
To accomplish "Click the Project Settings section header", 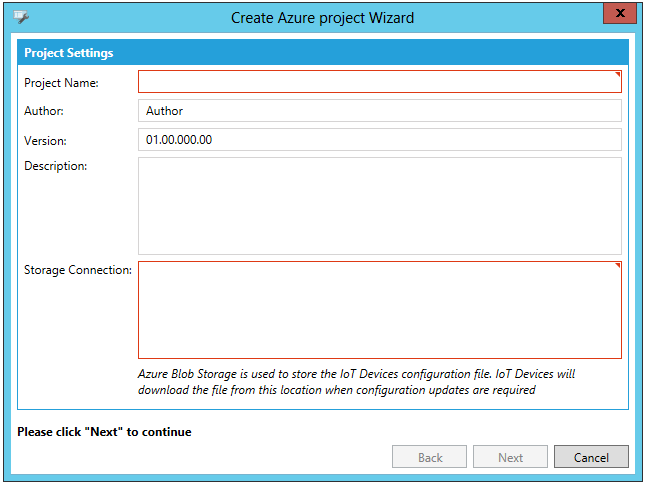I will coord(69,53).
